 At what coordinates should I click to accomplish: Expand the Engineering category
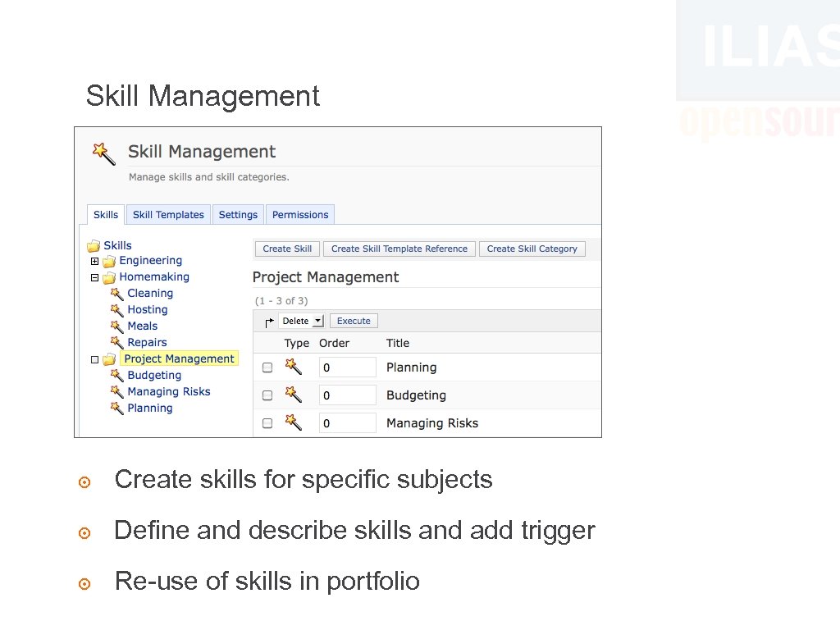[94, 261]
